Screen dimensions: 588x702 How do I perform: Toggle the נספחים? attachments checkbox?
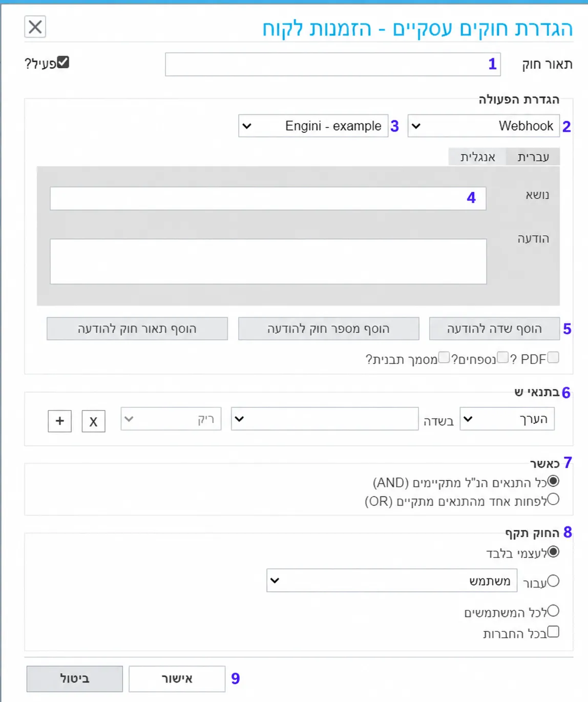(x=503, y=357)
